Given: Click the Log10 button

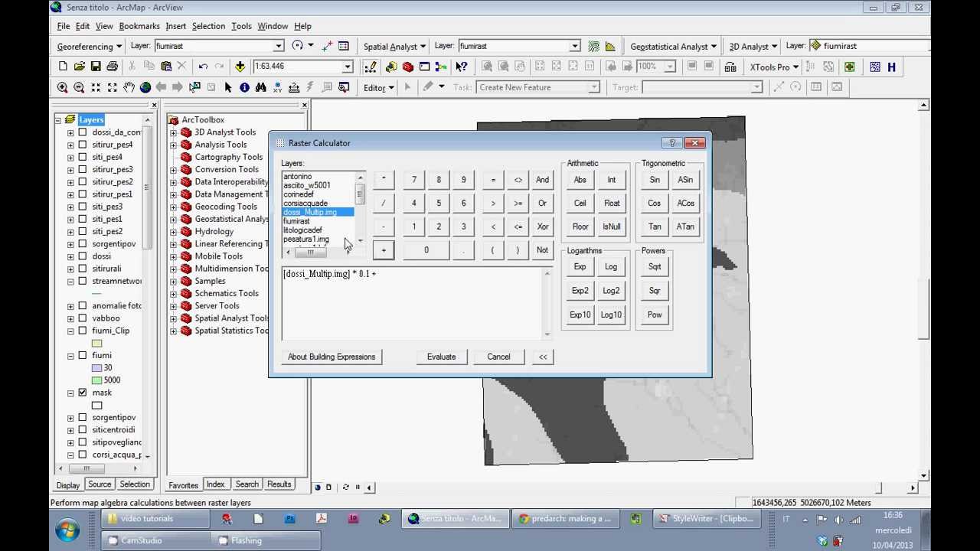Looking at the screenshot, I should pyautogui.click(x=611, y=315).
